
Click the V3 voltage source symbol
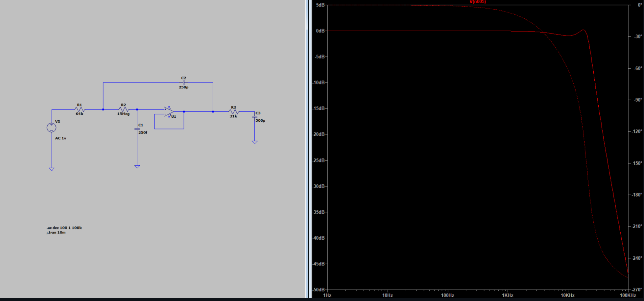52,127
